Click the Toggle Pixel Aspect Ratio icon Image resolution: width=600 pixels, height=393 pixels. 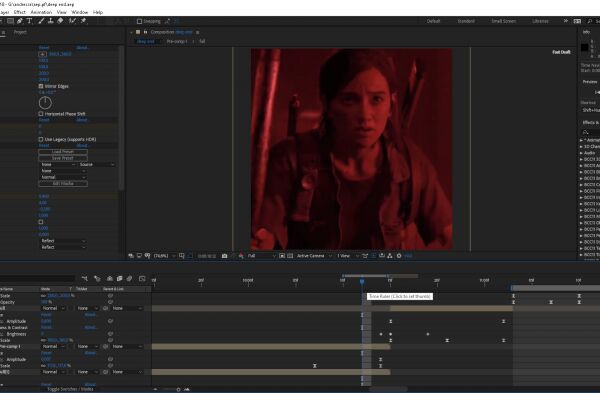pos(365,256)
